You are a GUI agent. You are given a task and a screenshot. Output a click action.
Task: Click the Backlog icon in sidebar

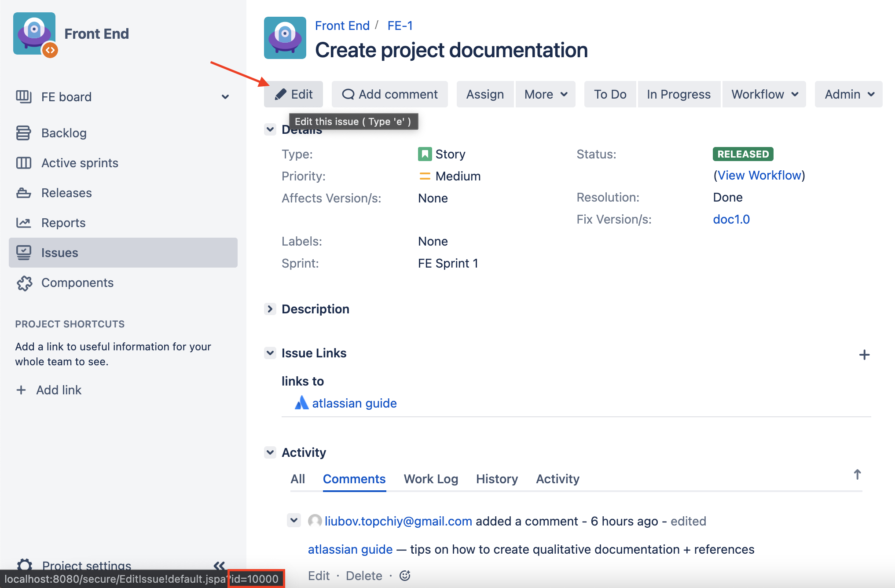(x=23, y=133)
